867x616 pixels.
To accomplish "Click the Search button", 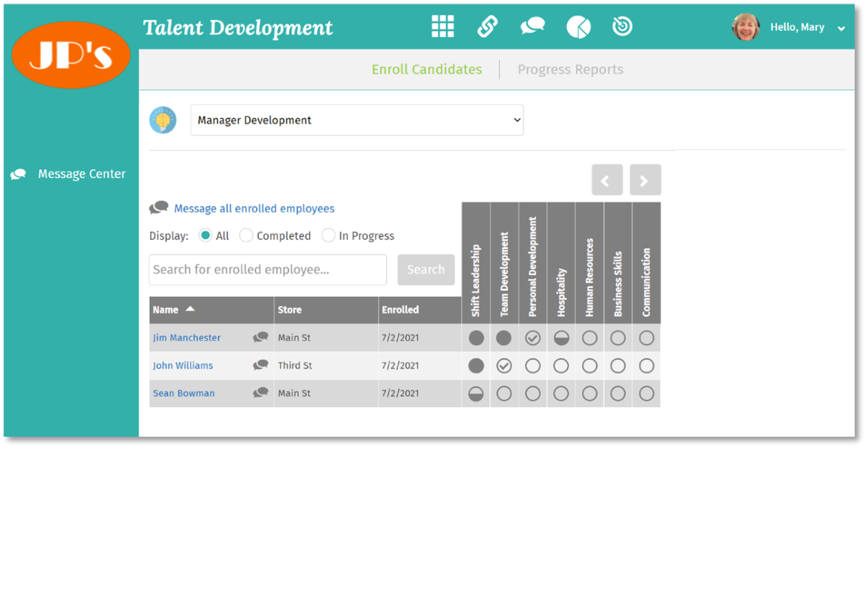I will pyautogui.click(x=426, y=270).
